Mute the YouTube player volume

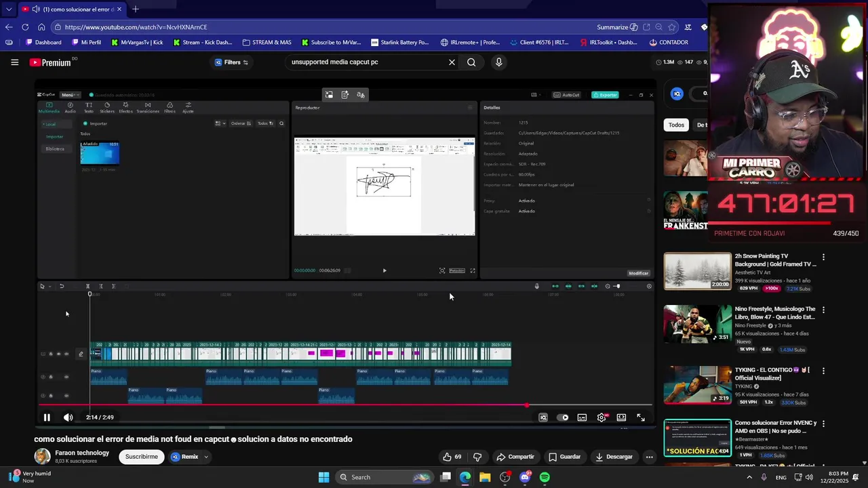point(68,418)
